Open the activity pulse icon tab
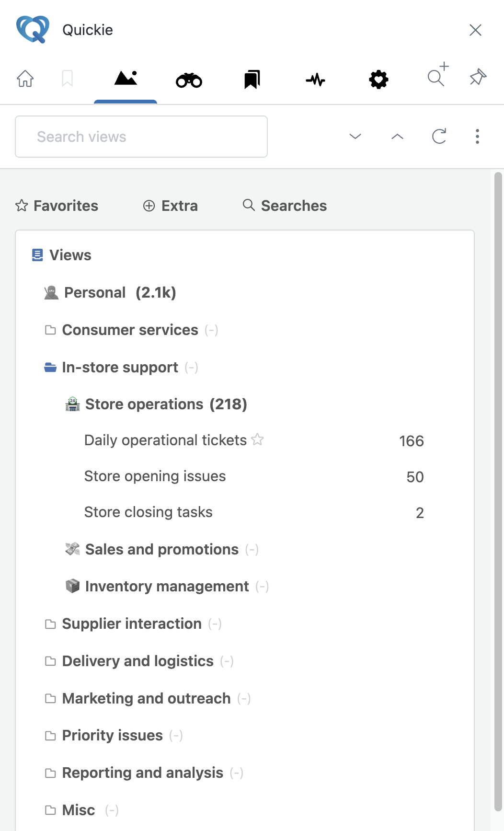Image resolution: width=504 pixels, height=831 pixels. (x=315, y=80)
